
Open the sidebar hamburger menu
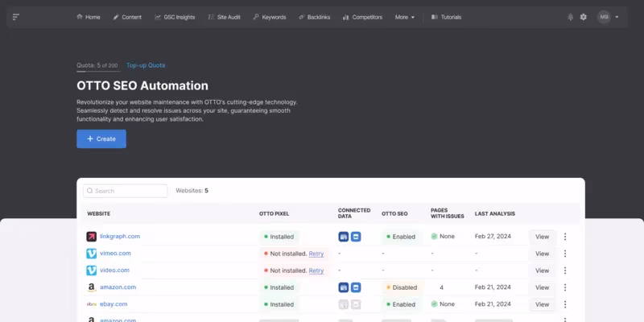(x=16, y=17)
